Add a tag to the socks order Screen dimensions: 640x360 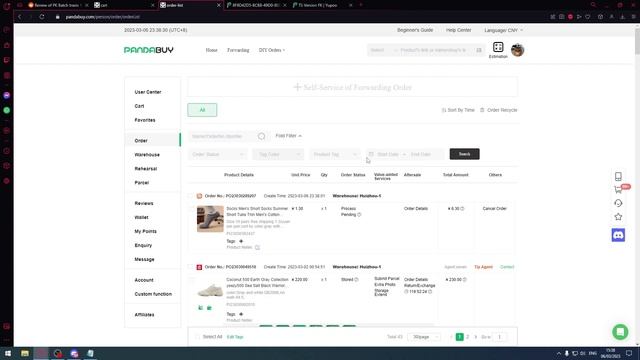[241, 241]
